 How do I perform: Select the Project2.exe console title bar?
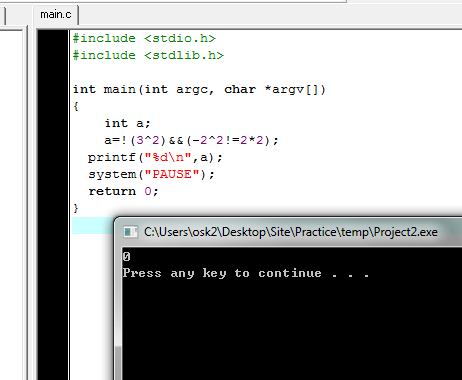click(x=288, y=232)
